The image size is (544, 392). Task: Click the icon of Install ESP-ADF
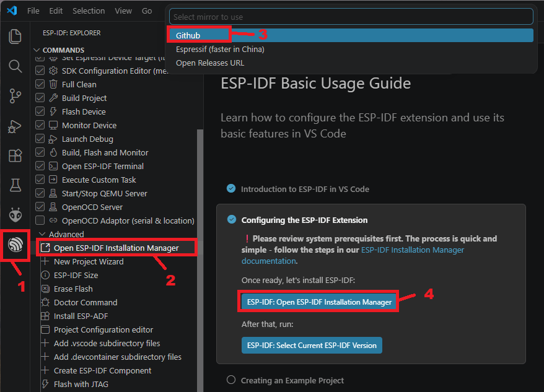pos(45,316)
